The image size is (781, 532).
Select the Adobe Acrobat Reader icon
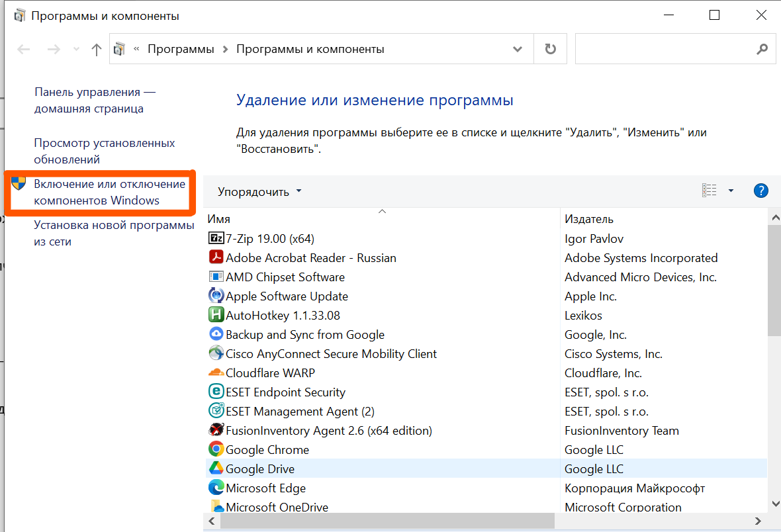point(216,257)
